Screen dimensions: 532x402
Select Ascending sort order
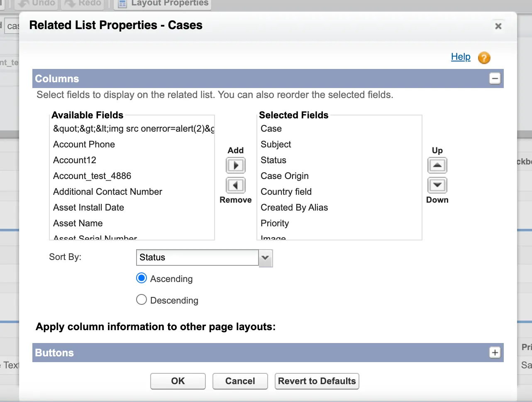click(142, 278)
